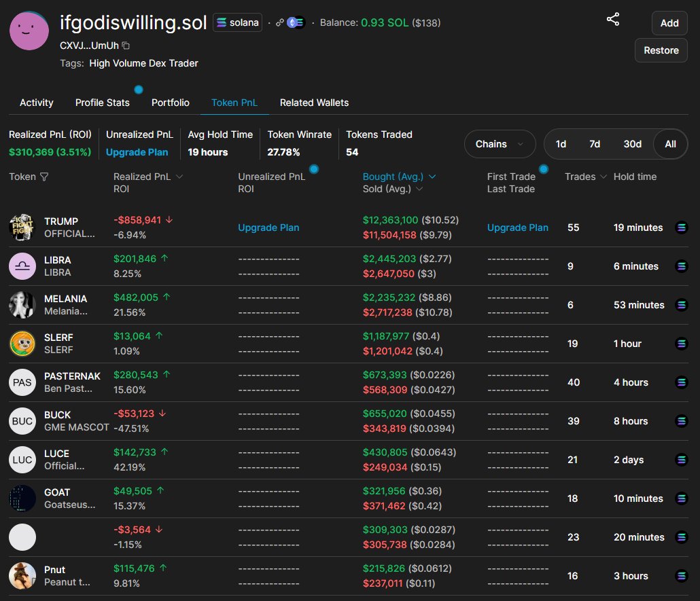Select the 7d time range
This screenshot has height=601, width=700.
click(595, 144)
